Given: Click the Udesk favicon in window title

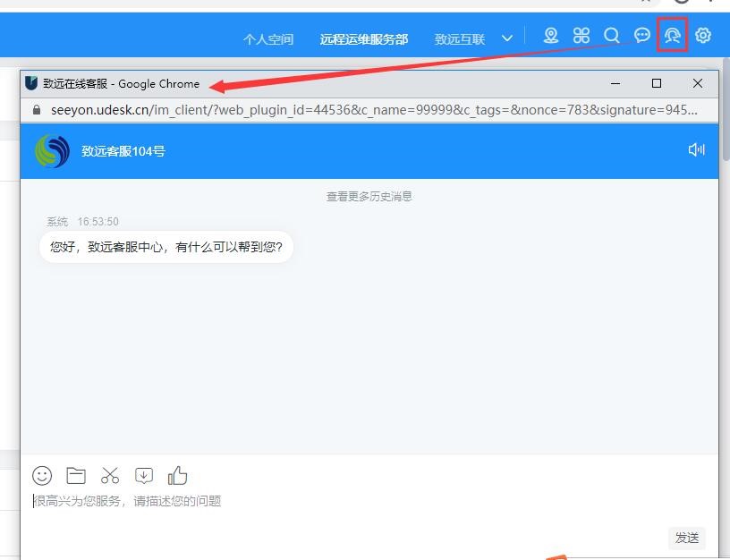Looking at the screenshot, I should (31, 83).
